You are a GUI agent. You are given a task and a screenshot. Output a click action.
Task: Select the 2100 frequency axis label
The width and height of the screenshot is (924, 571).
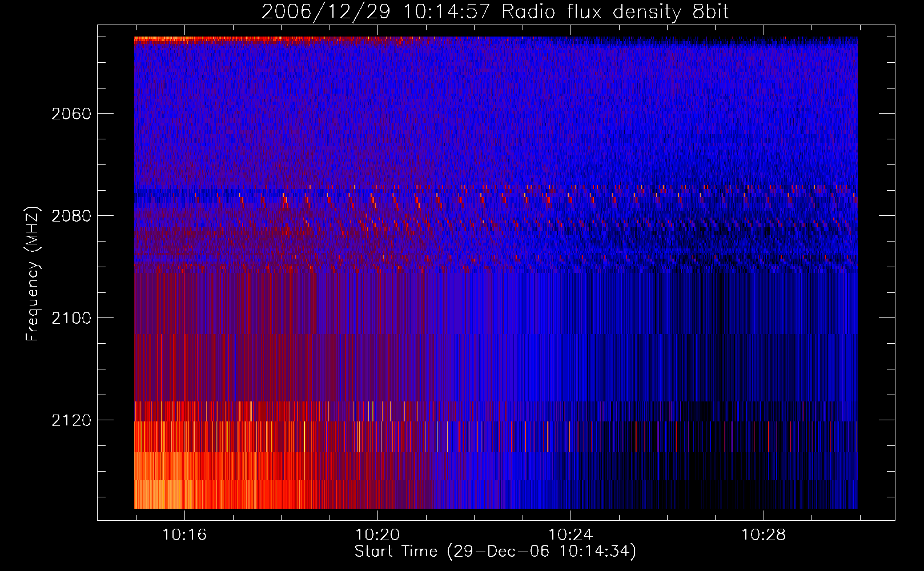coord(71,318)
